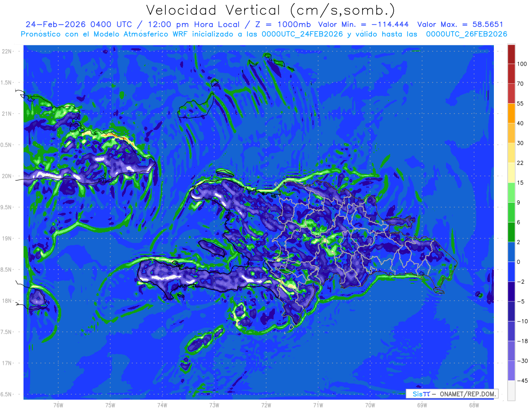Click the '18N' latitude axis label
The width and height of the screenshot is (532, 411).
click(8, 301)
